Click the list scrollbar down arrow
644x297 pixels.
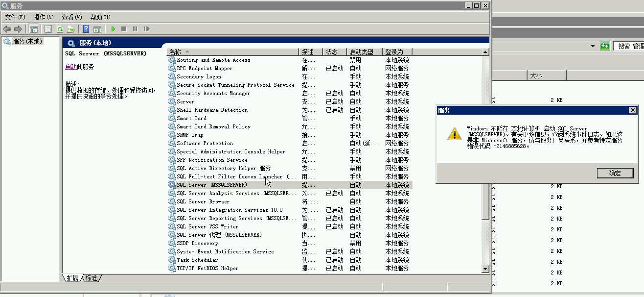pos(485,269)
